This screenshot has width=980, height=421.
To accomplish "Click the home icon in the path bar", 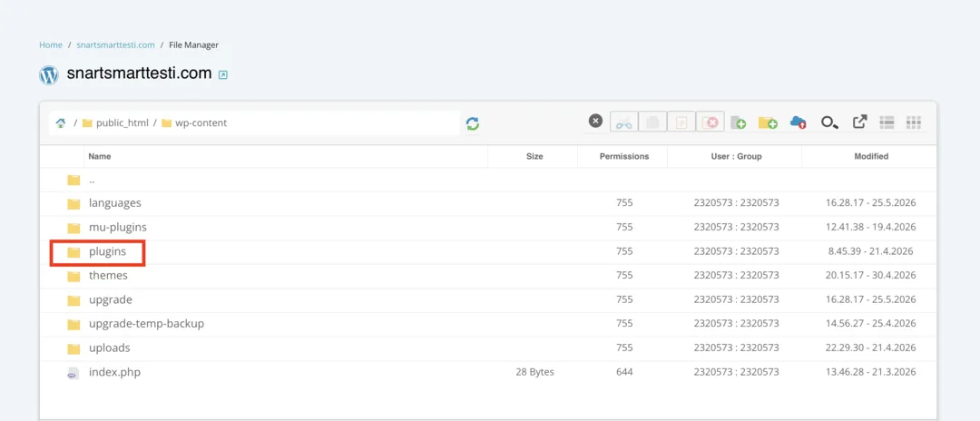I will coord(61,123).
